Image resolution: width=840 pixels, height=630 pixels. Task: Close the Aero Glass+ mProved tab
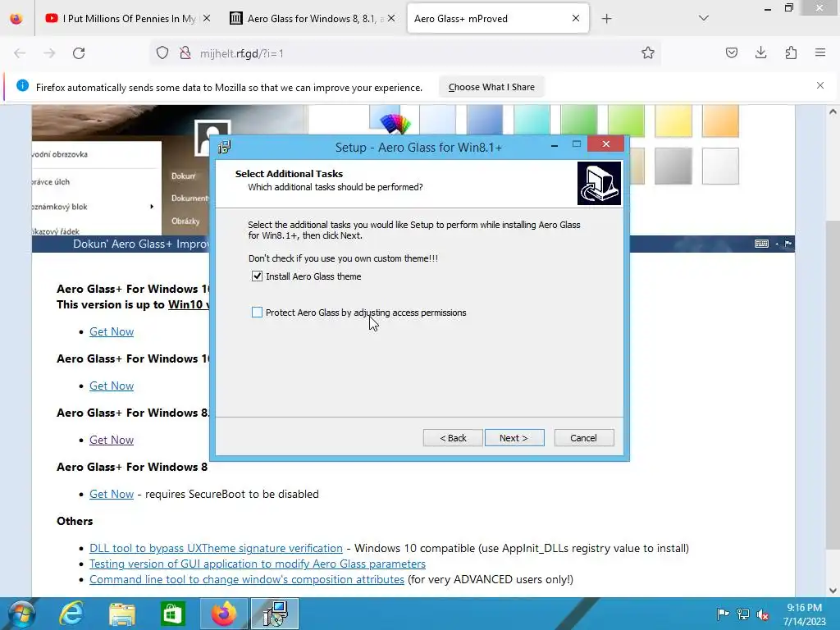pos(576,18)
